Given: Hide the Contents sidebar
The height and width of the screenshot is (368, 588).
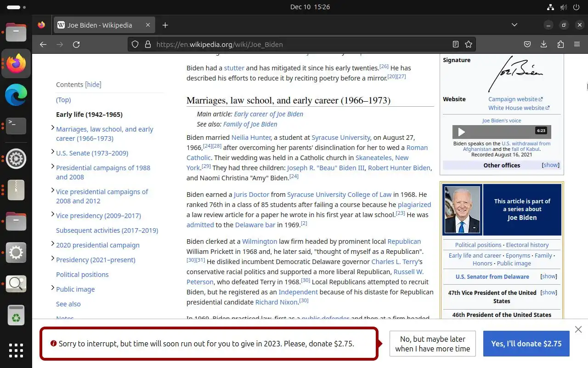Looking at the screenshot, I should tap(93, 85).
